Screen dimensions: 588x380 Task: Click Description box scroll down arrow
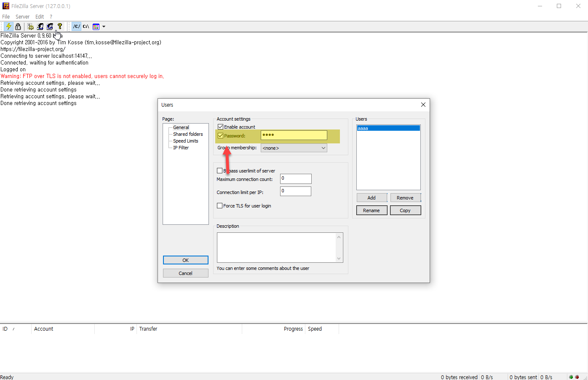[x=339, y=259]
